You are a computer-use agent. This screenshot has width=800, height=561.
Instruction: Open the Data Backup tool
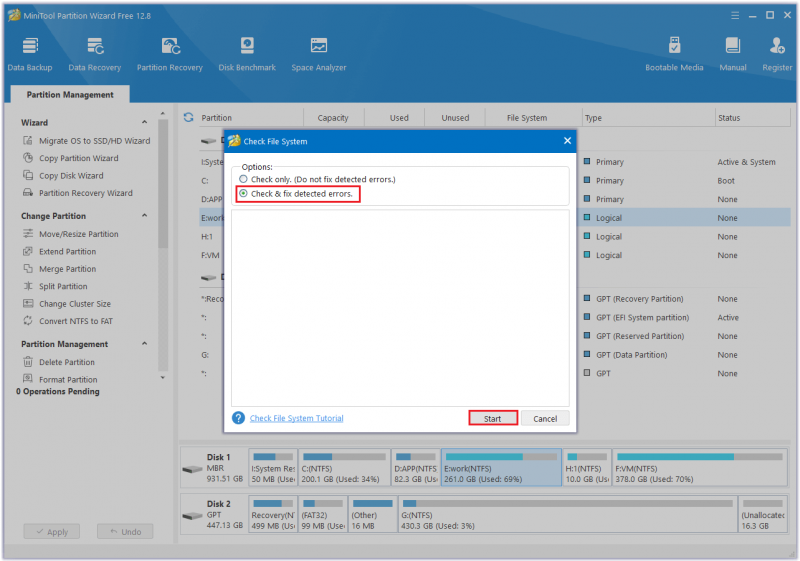pos(30,54)
